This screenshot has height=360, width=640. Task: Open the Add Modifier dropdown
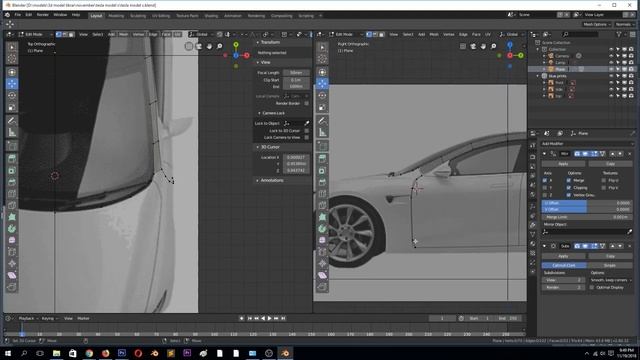pos(587,144)
